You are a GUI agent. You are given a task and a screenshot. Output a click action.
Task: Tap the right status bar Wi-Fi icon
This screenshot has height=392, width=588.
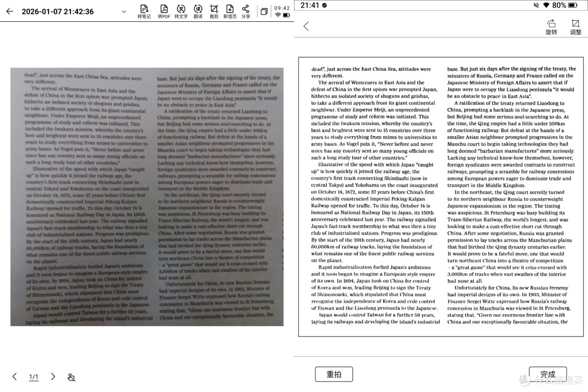coord(546,5)
